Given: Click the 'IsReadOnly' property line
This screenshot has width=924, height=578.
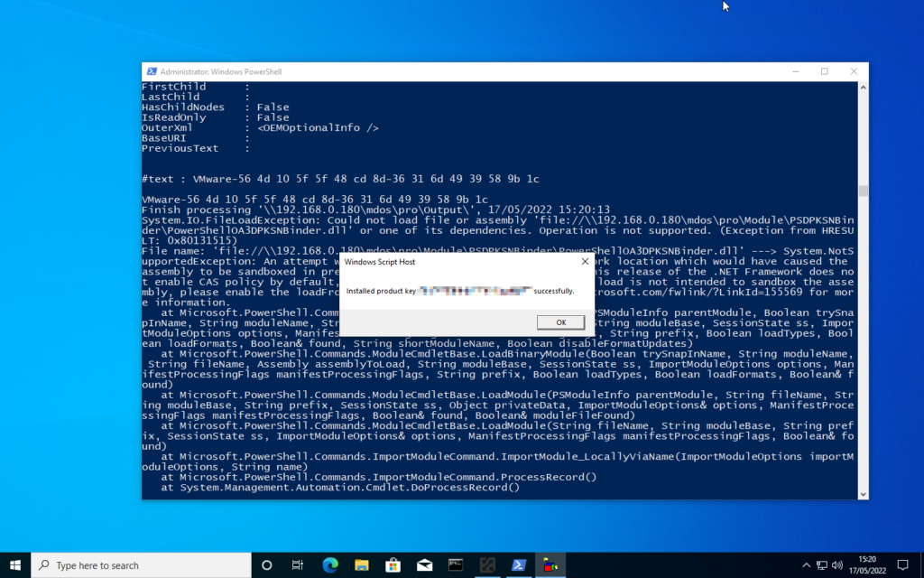Looking at the screenshot, I should [x=215, y=117].
